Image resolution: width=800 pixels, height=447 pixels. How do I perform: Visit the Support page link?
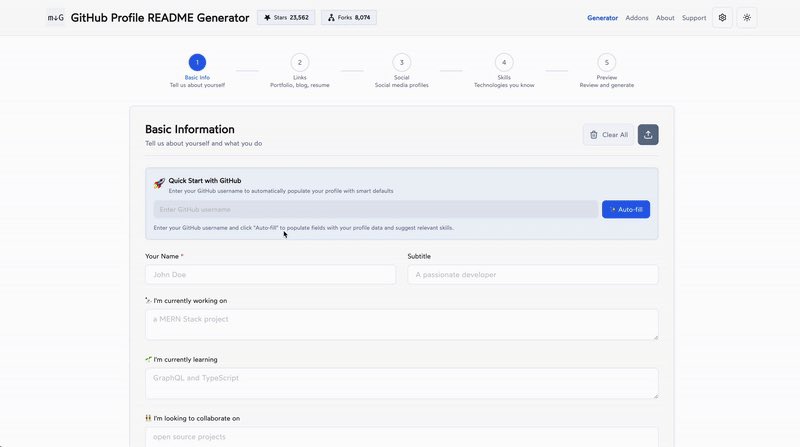pos(694,18)
